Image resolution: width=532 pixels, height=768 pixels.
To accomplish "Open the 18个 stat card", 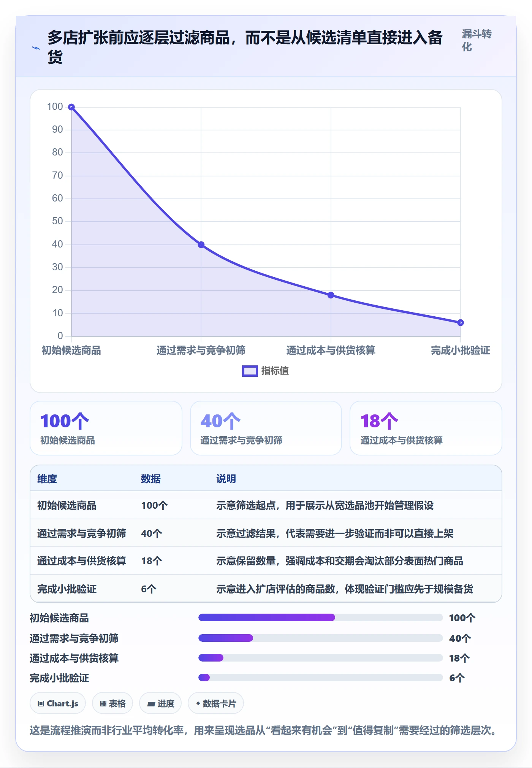I will [426, 428].
